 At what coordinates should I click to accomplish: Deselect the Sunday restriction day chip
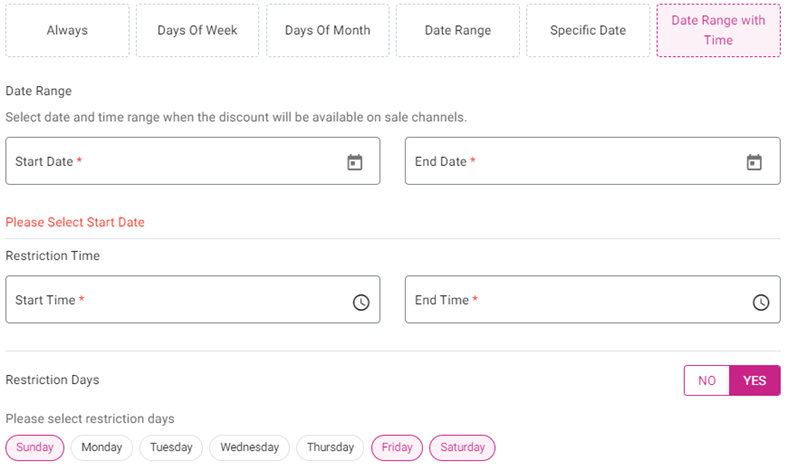click(35, 447)
